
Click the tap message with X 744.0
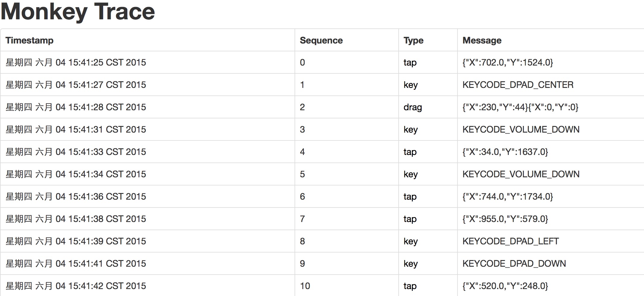click(x=508, y=197)
